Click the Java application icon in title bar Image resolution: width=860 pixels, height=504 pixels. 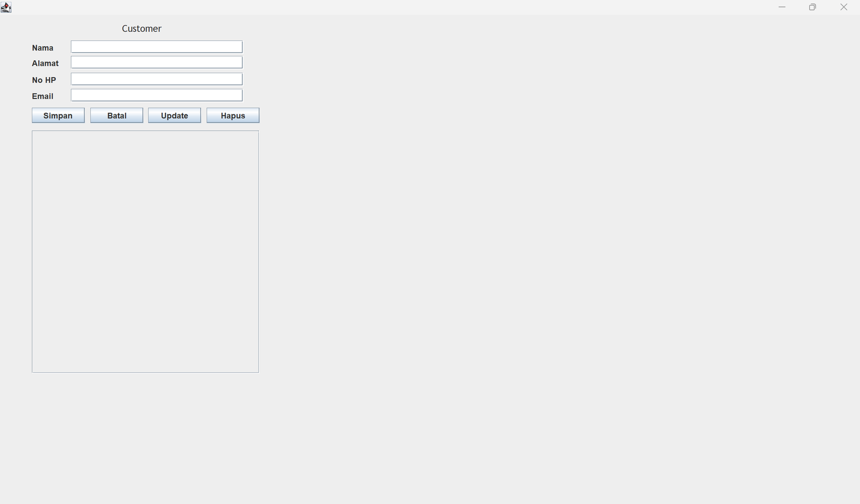point(6,7)
